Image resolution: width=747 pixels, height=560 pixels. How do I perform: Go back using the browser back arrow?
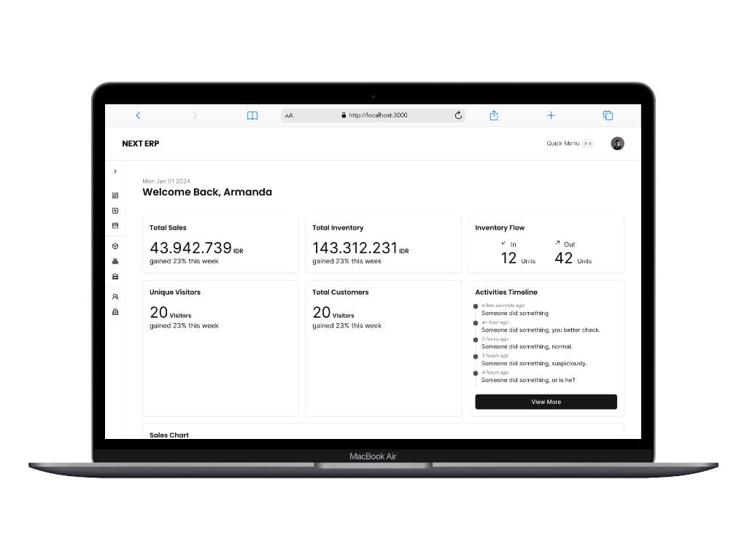[x=139, y=114]
